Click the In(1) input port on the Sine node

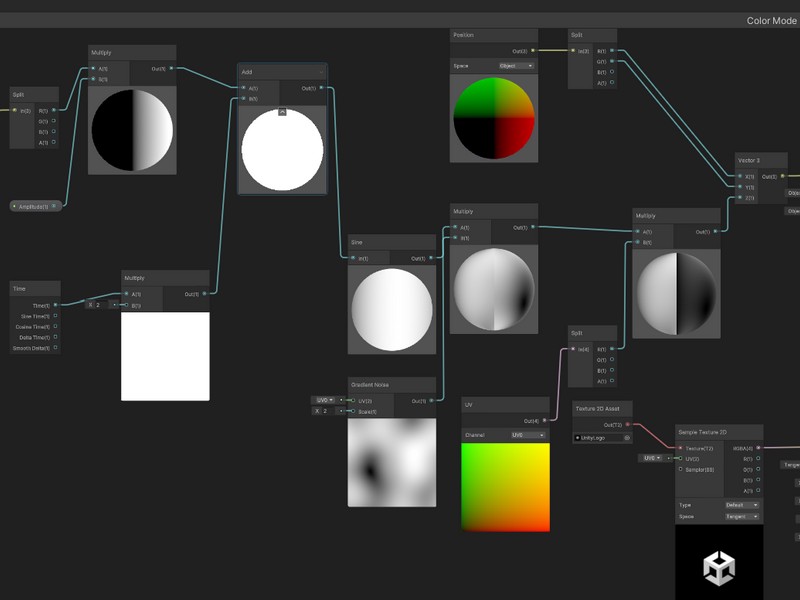[x=353, y=258]
